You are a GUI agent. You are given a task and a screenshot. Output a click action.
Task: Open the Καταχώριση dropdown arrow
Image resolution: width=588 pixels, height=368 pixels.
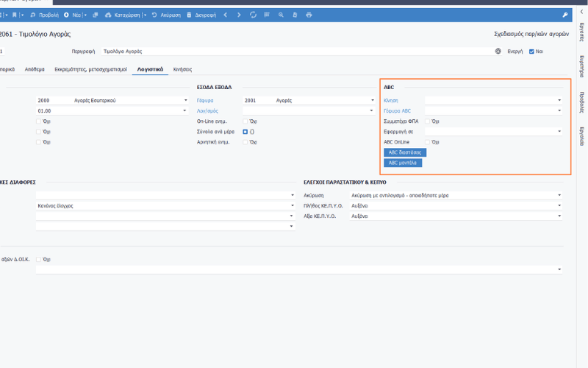pyautogui.click(x=145, y=15)
